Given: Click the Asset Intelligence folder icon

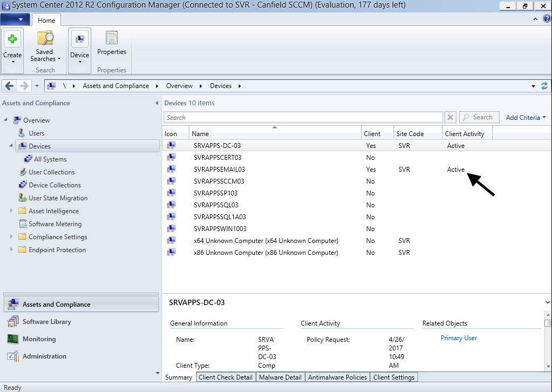Looking at the screenshot, I should click(22, 211).
